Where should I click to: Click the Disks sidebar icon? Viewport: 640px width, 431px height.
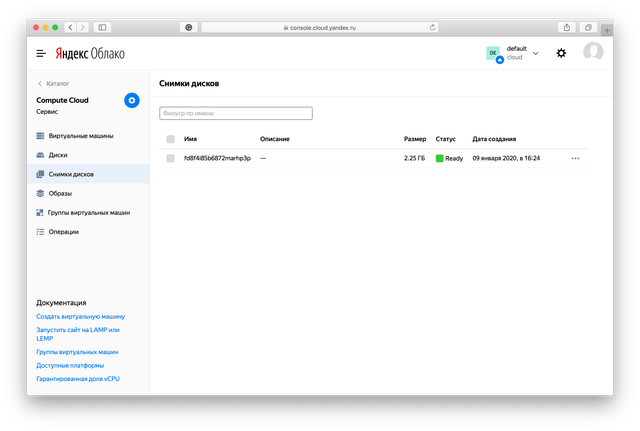pos(40,155)
